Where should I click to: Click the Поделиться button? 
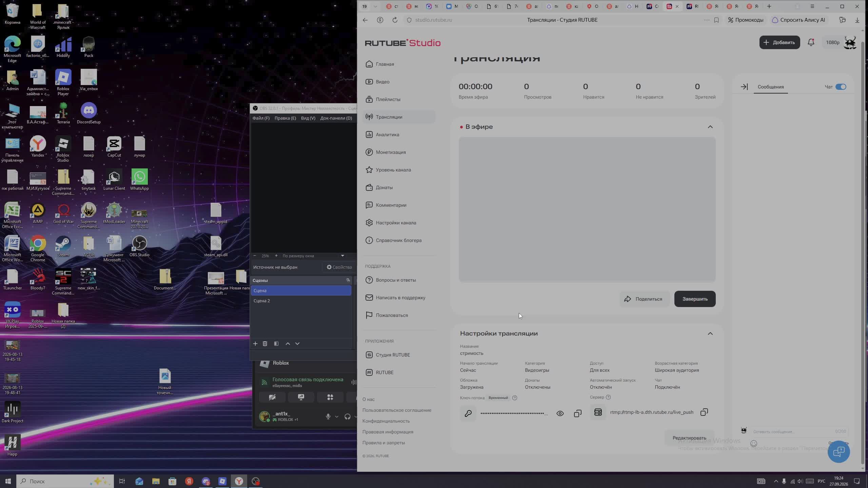tap(645, 299)
